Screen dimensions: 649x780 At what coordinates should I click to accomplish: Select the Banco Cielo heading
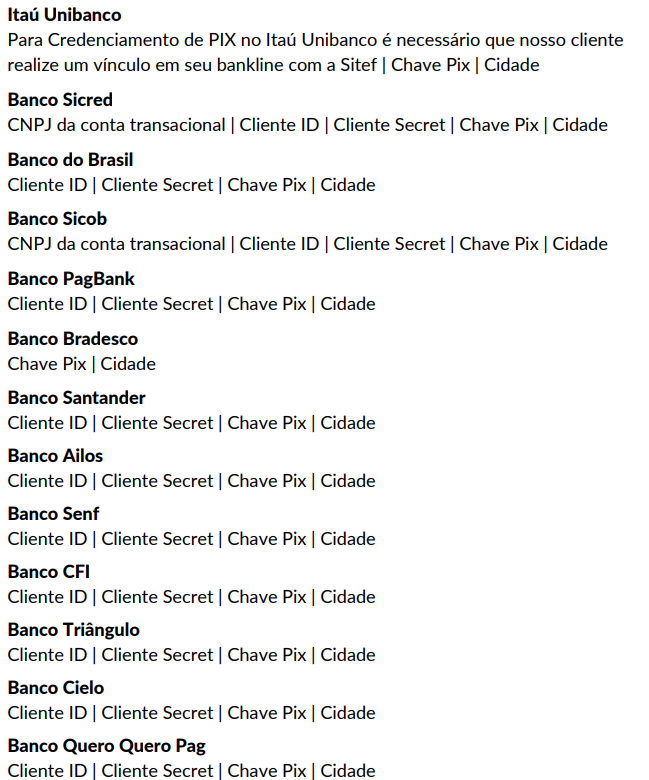(56, 688)
